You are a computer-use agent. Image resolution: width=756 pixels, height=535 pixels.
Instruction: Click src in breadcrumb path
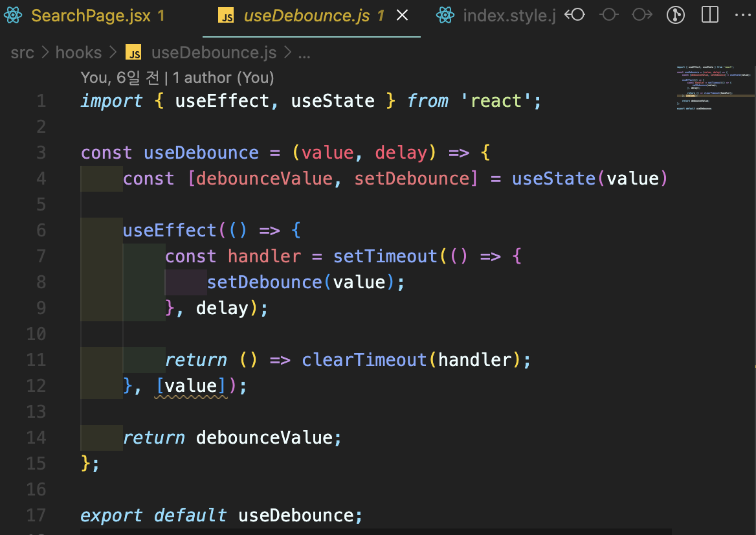(22, 52)
